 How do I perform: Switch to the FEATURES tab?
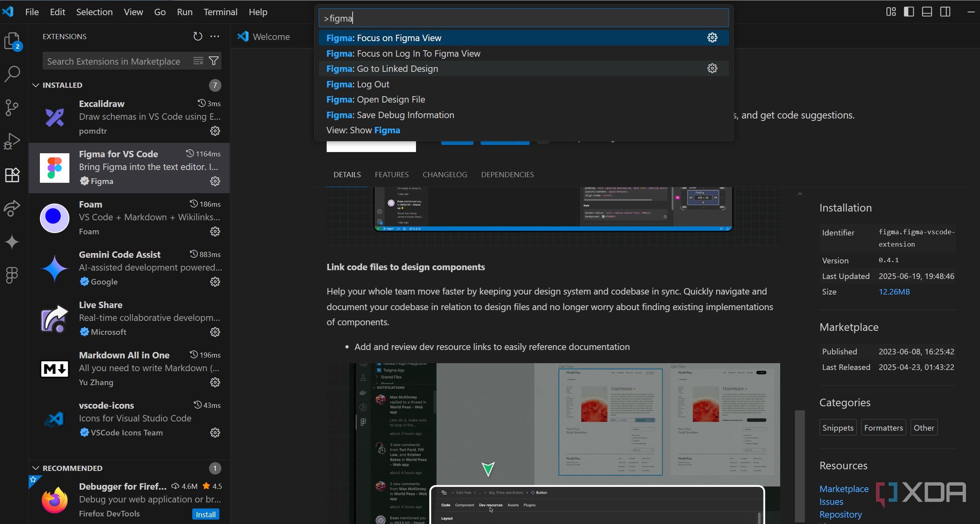pyautogui.click(x=392, y=175)
